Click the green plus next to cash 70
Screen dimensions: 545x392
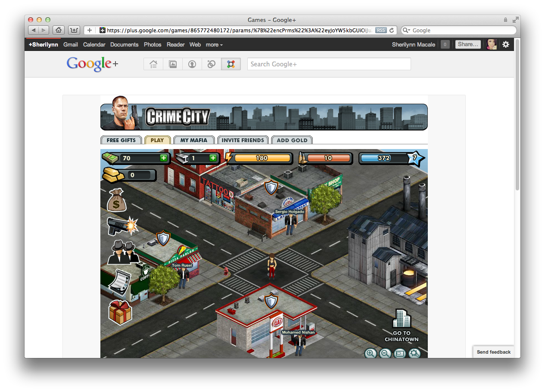tap(163, 158)
